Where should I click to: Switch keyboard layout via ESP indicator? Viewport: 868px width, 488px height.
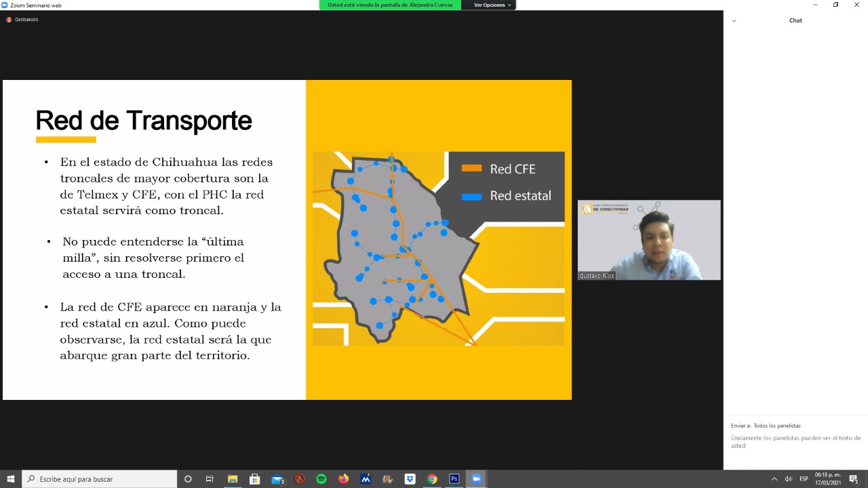[803, 479]
